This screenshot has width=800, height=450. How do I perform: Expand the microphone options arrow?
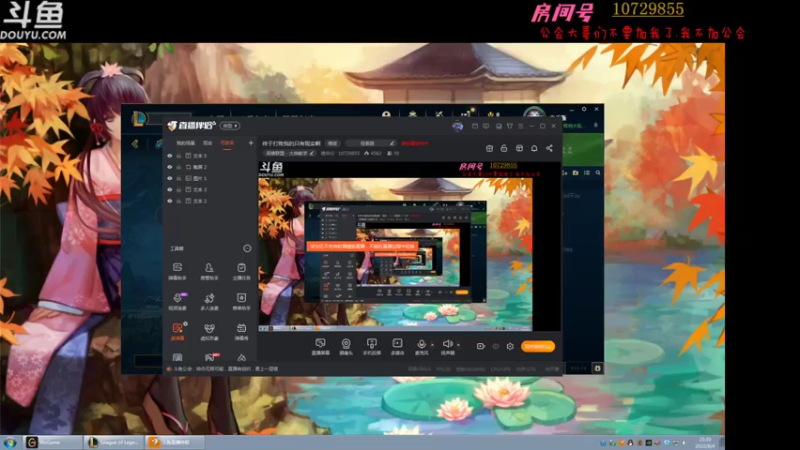[x=432, y=345]
